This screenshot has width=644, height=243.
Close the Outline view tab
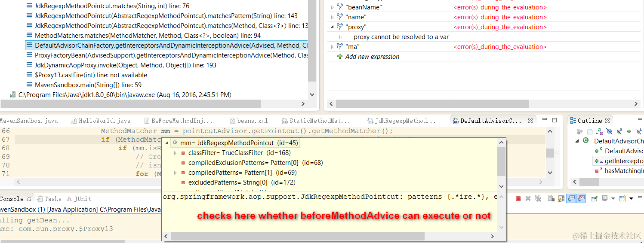pyautogui.click(x=607, y=121)
